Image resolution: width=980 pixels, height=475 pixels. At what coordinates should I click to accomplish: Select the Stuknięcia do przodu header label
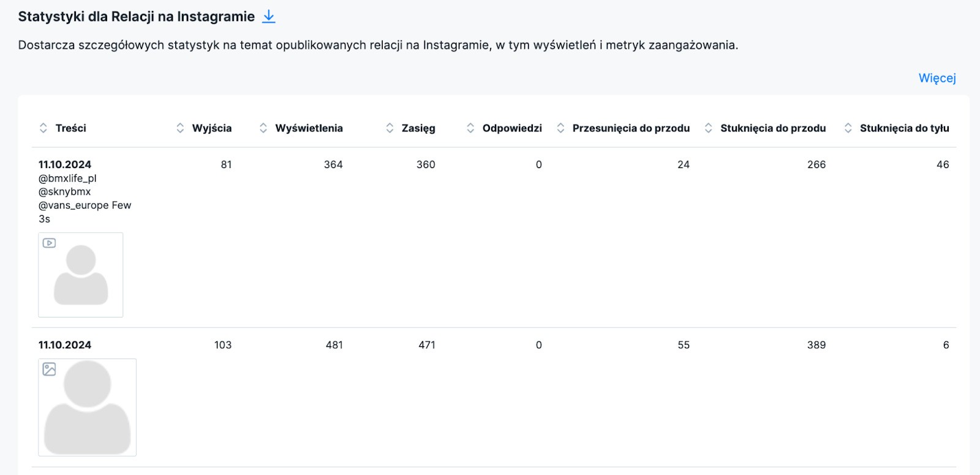tap(773, 128)
